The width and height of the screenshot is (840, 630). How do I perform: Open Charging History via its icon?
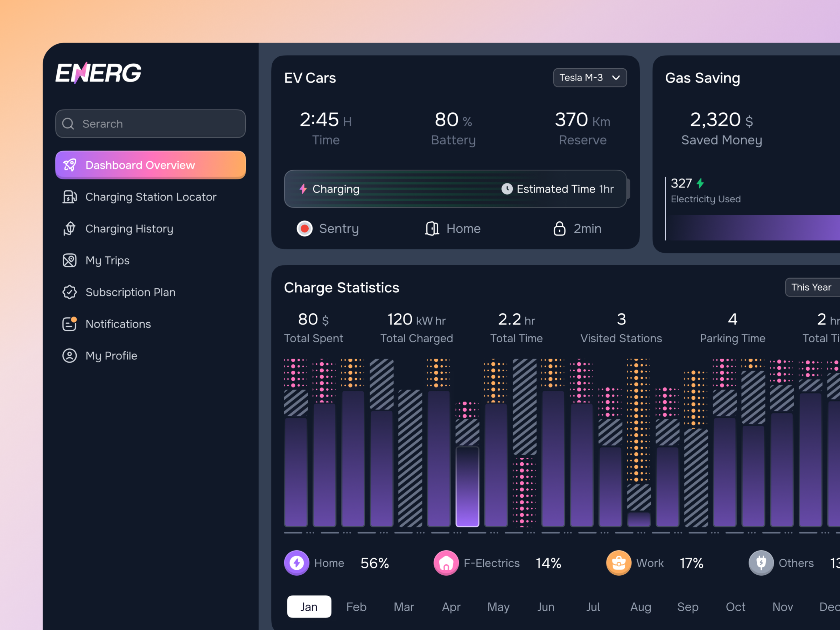70,229
